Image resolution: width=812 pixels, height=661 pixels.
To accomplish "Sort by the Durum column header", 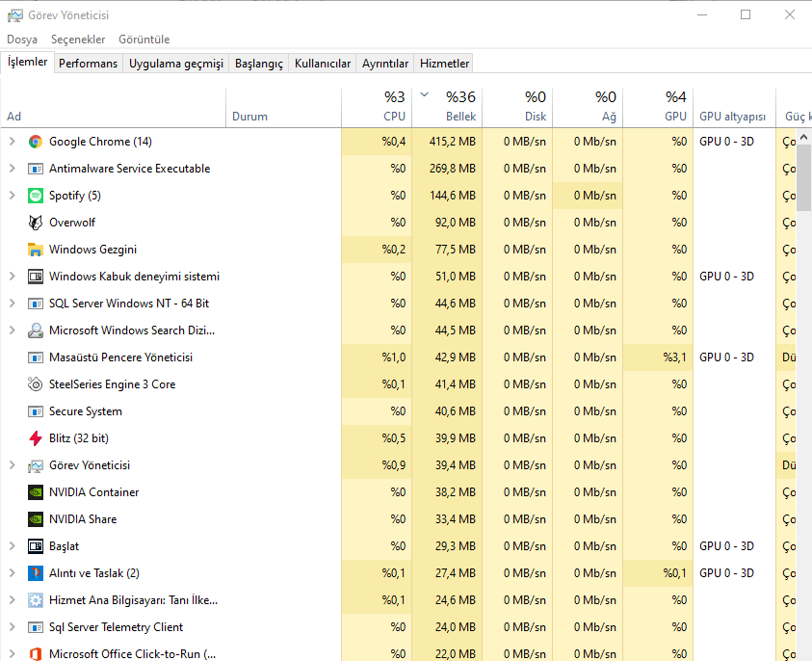I will point(284,107).
